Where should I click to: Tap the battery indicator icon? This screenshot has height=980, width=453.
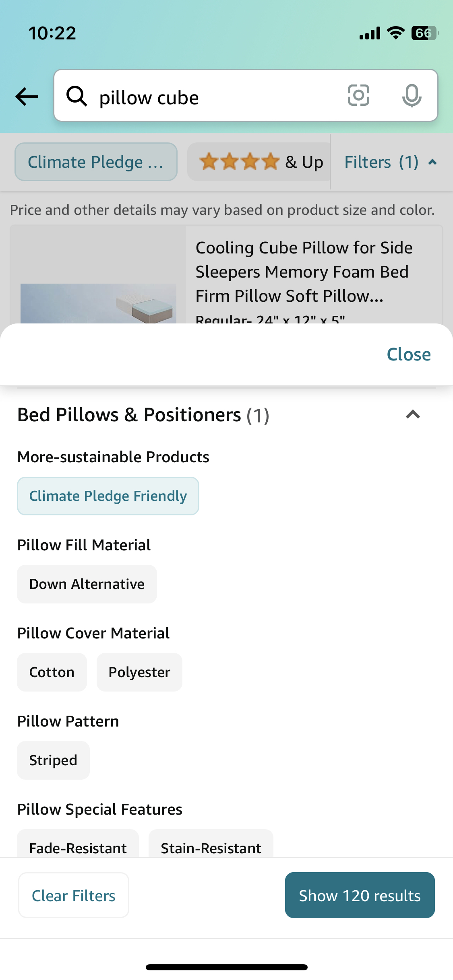424,33
